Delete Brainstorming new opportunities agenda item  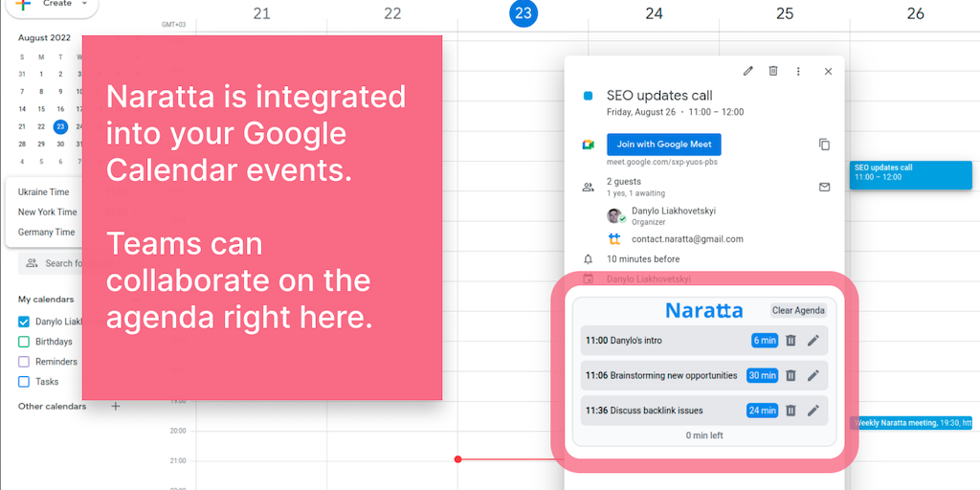pyautogui.click(x=791, y=375)
